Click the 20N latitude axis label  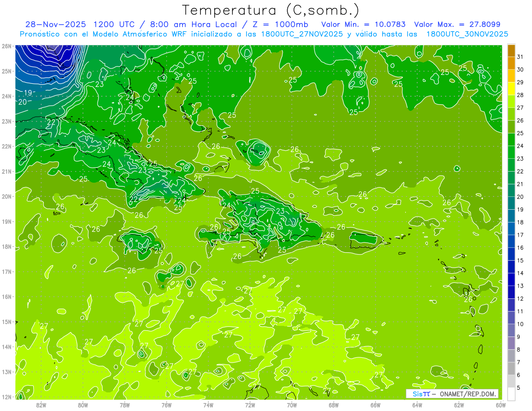coord(6,196)
